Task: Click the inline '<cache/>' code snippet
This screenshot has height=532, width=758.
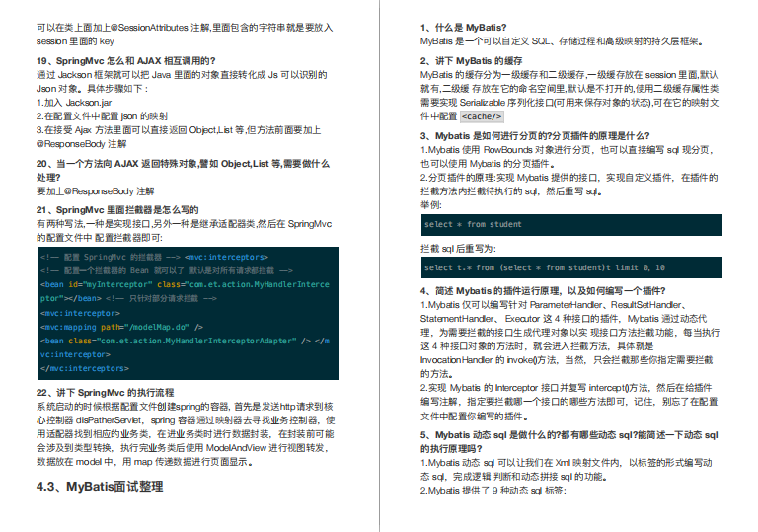Action: 482,116
